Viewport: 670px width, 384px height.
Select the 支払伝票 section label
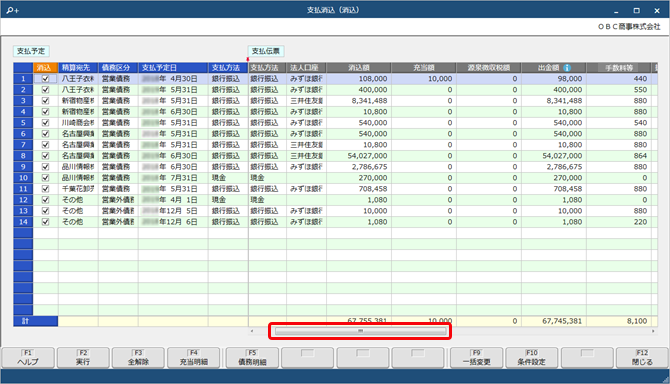tap(266, 51)
